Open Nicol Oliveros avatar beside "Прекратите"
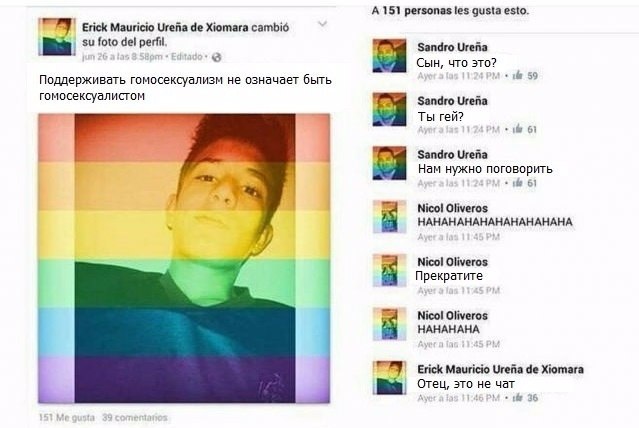Viewport: 639px width, 428px height. point(390,270)
